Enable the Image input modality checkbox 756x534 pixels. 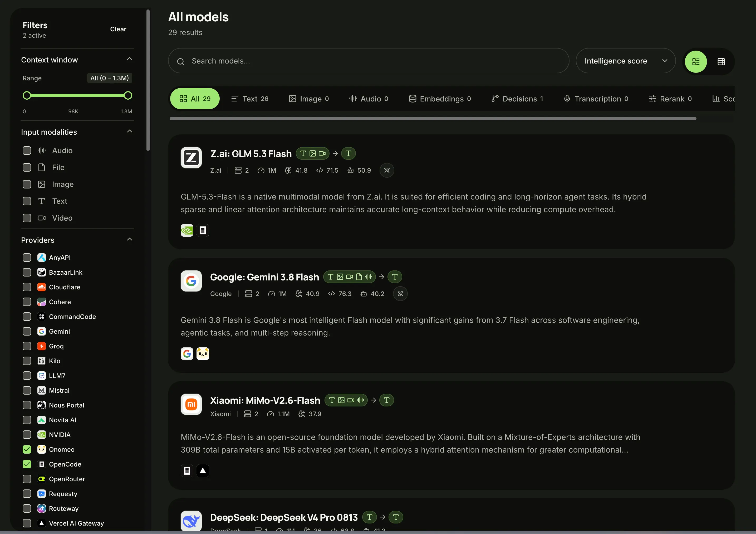[x=27, y=184]
